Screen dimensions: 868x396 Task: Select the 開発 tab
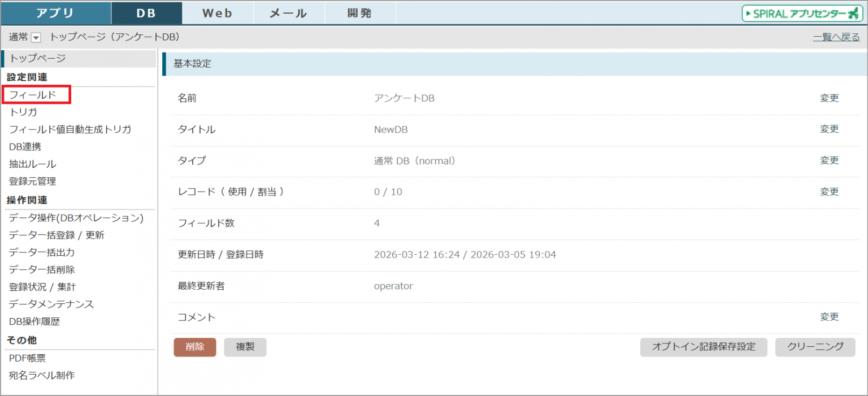click(359, 14)
